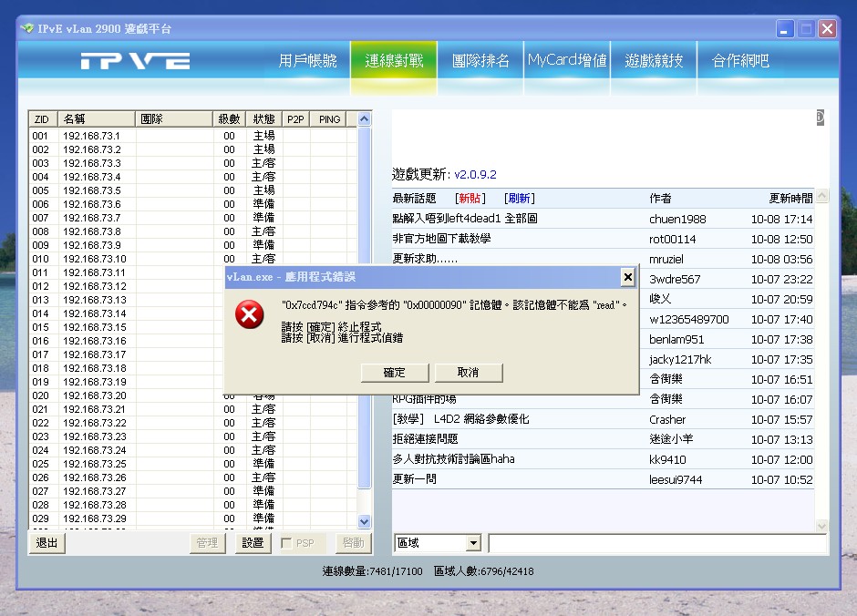Screen dimensions: 857x616
Task: Click the 新貼 link
Action: (x=470, y=199)
